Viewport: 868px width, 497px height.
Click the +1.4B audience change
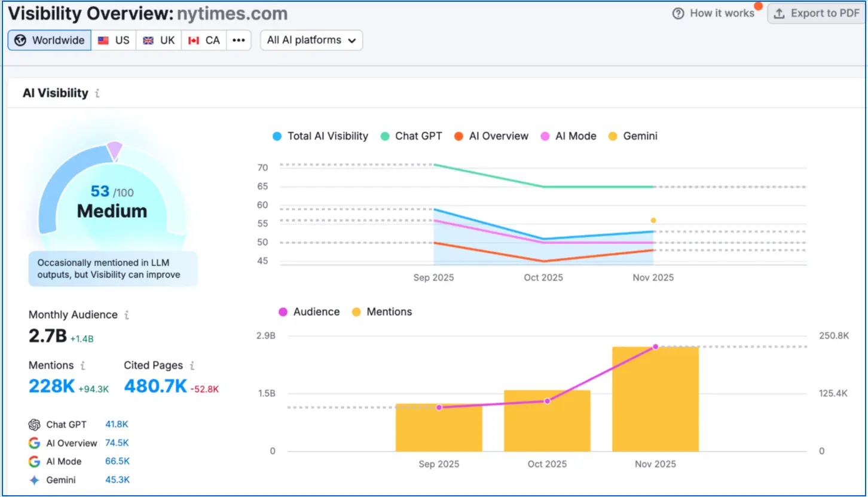click(82, 339)
